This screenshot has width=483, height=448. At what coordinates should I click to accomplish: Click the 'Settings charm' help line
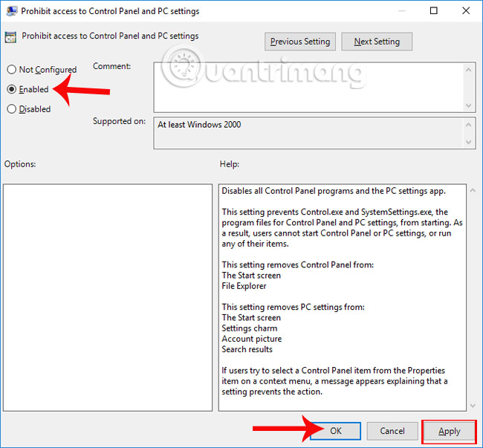(x=249, y=328)
